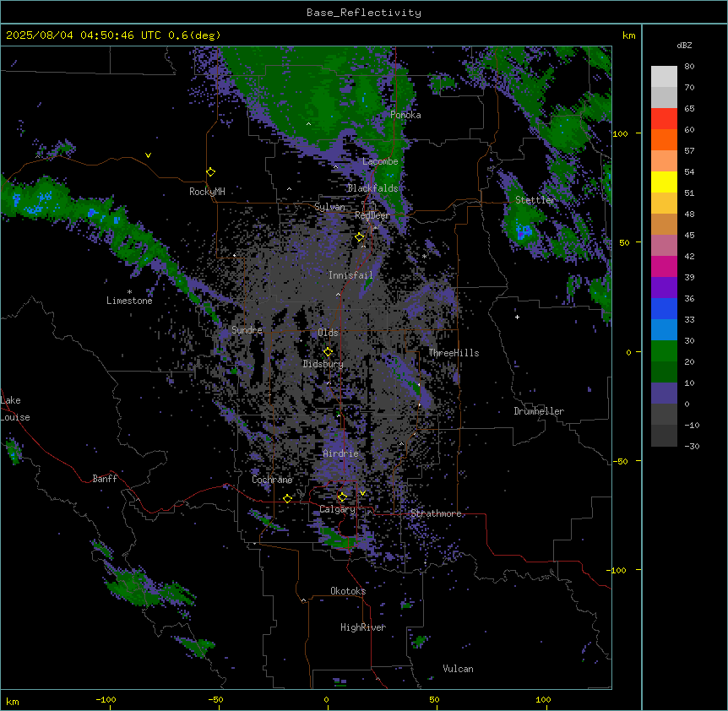
Task: Click the yellow diamond marker above RockyMH
Action: pyautogui.click(x=211, y=172)
